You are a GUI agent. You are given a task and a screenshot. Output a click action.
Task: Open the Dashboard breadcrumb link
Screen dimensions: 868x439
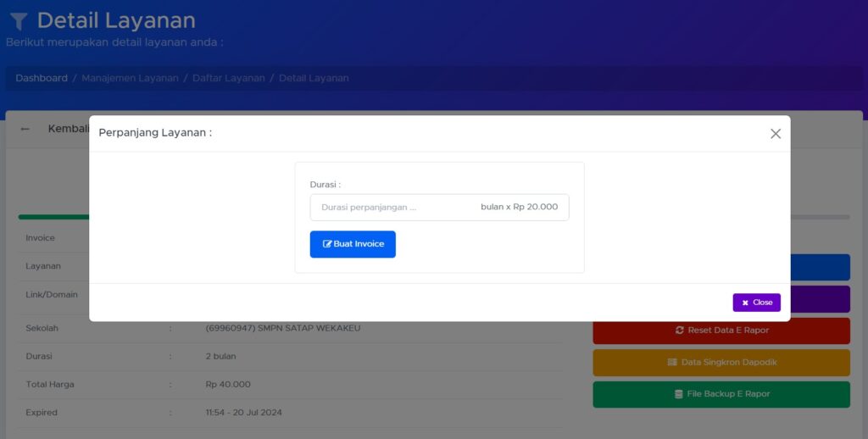point(42,78)
